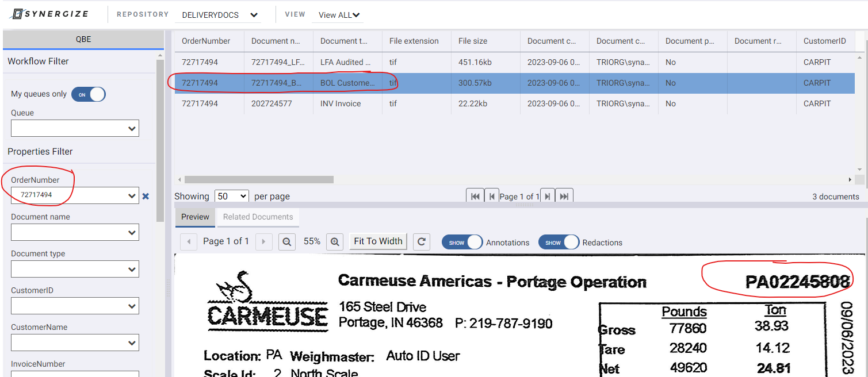868x377 pixels.
Task: Sort by CustomerID column header
Action: (x=825, y=41)
